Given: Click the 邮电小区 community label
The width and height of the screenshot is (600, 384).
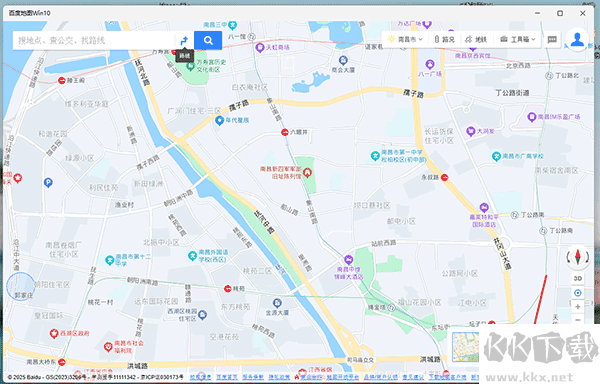Looking at the screenshot, I should point(401,221).
